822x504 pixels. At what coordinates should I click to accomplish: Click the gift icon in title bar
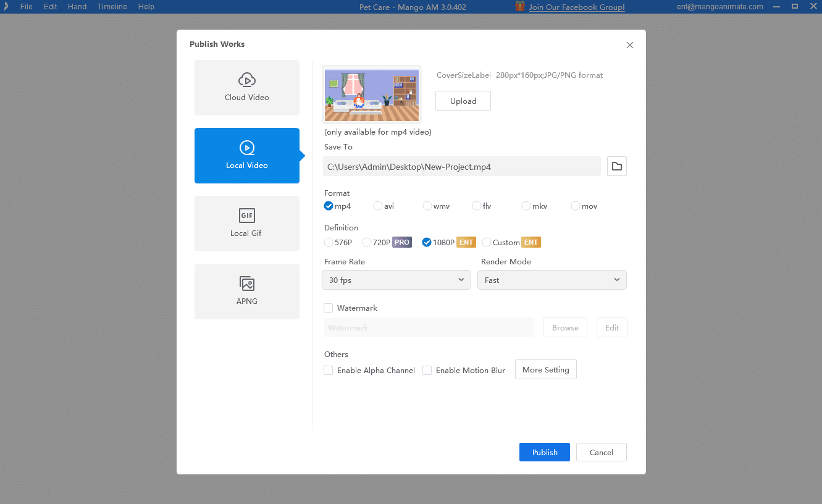pos(520,7)
